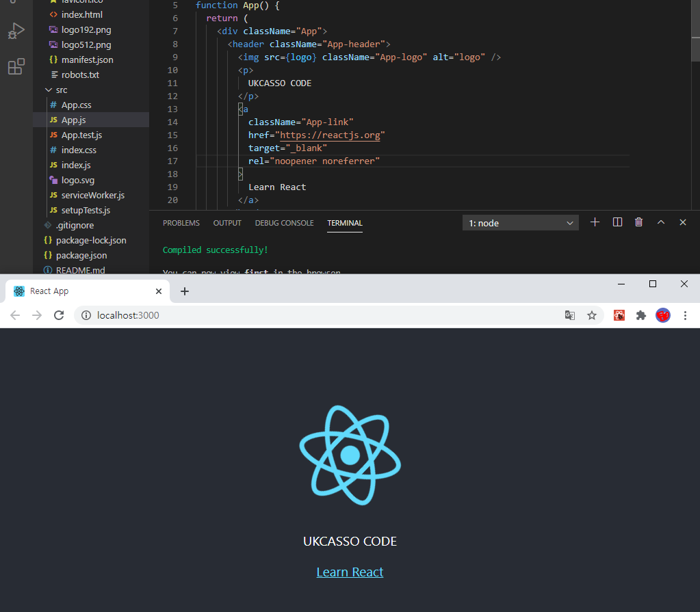Open the '1: node' terminal selector dropdown
Image resolution: width=700 pixels, height=612 pixels.
coord(521,223)
